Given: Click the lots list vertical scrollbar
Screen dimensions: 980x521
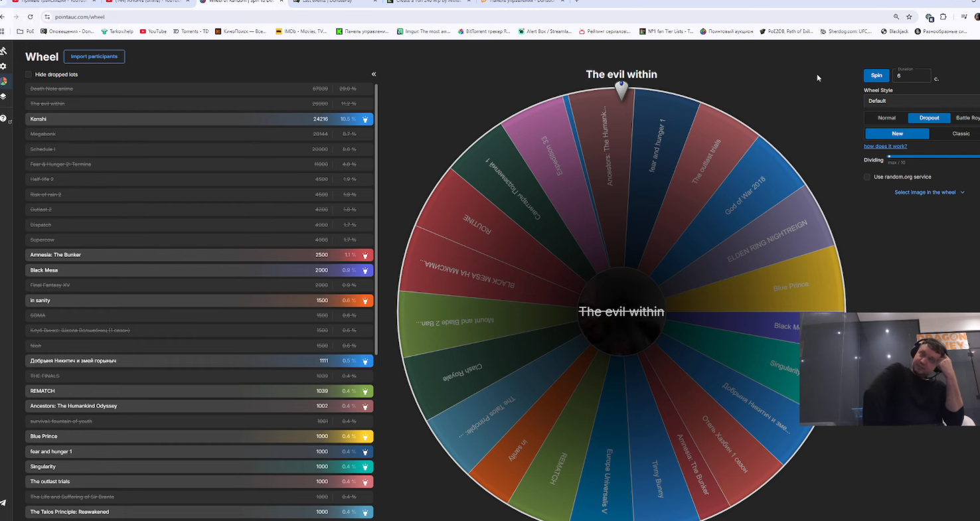Looking at the screenshot, I should pos(376,219).
